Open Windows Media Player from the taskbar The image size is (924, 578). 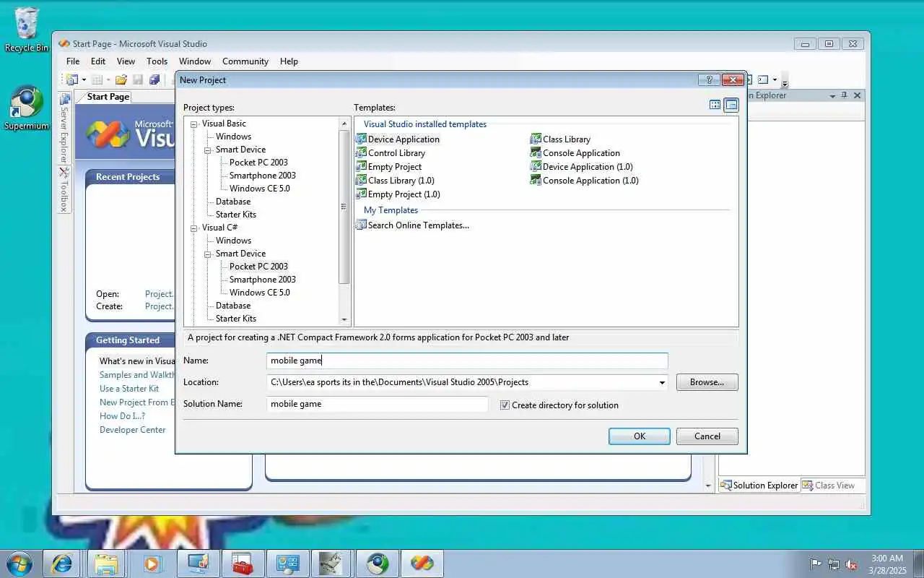coord(152,564)
